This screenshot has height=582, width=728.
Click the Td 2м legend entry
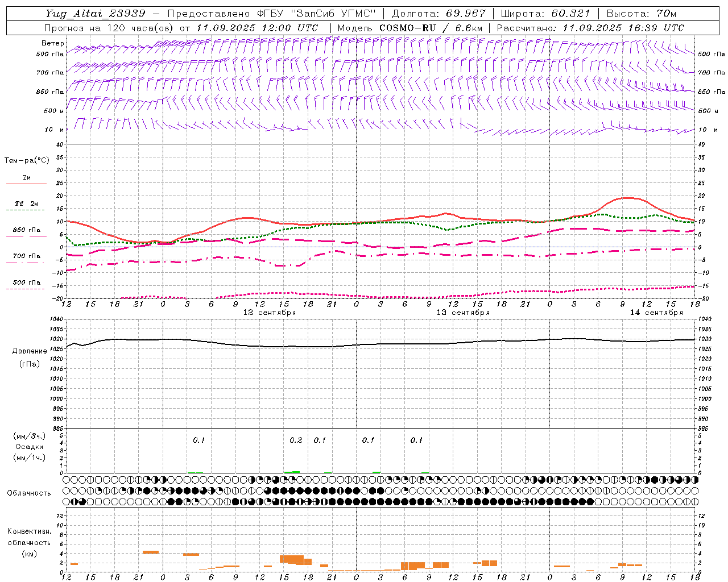tap(26, 203)
